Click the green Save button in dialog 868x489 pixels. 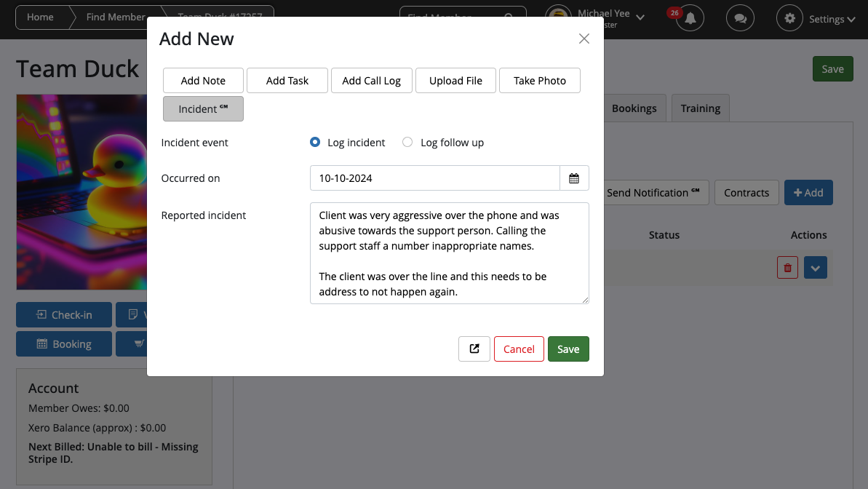(x=568, y=349)
